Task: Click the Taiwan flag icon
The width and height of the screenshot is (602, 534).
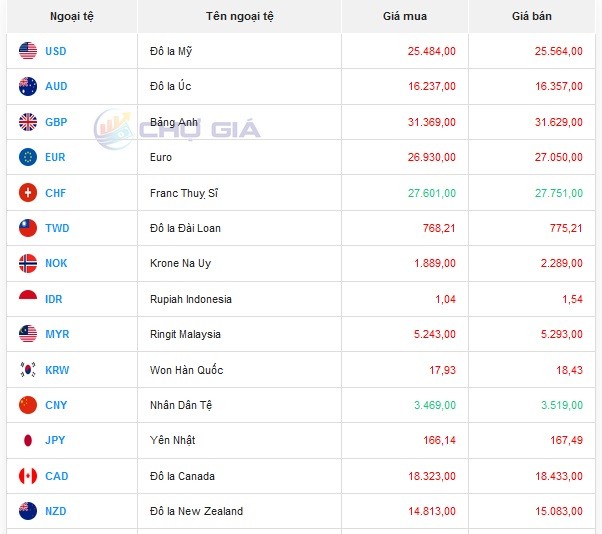Action: pos(28,228)
